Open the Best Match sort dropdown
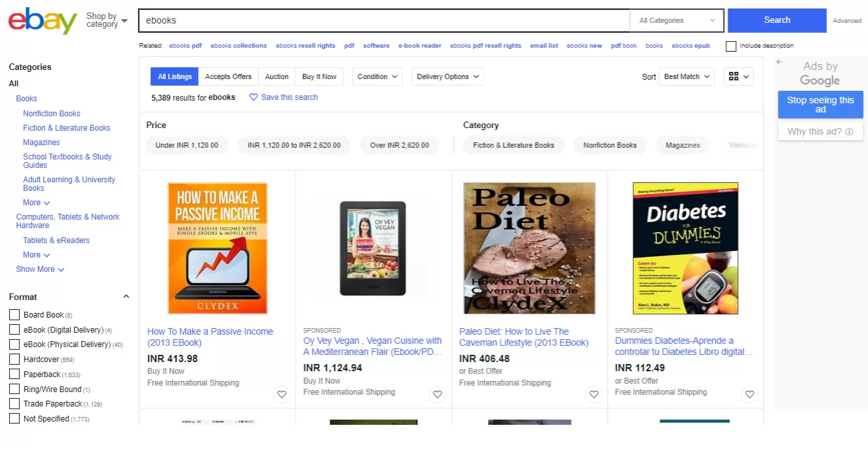 pos(686,76)
